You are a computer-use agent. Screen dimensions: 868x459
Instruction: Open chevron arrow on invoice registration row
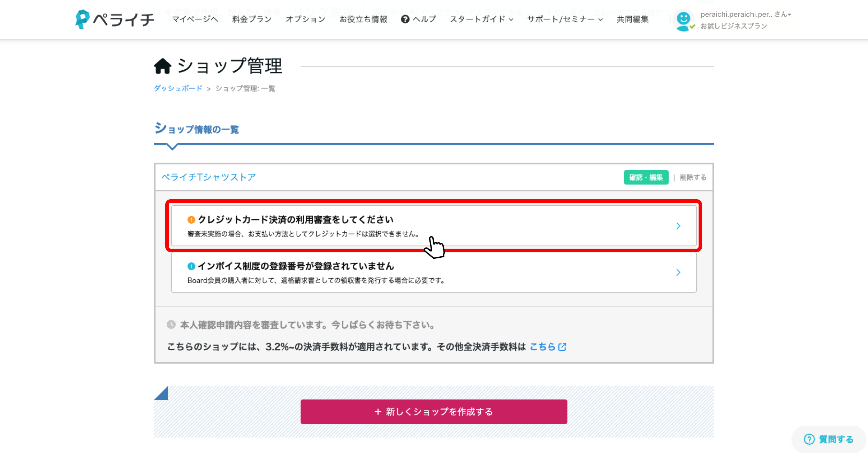(x=678, y=272)
